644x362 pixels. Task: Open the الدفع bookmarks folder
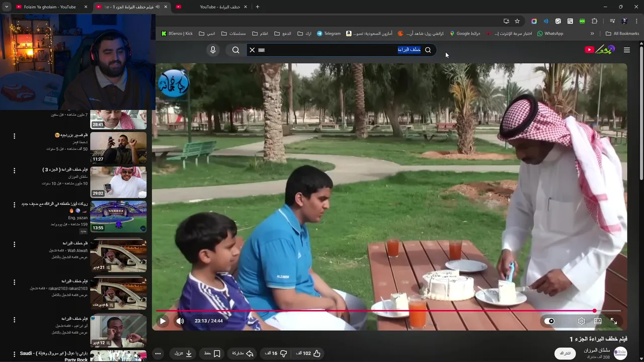pos(283,34)
